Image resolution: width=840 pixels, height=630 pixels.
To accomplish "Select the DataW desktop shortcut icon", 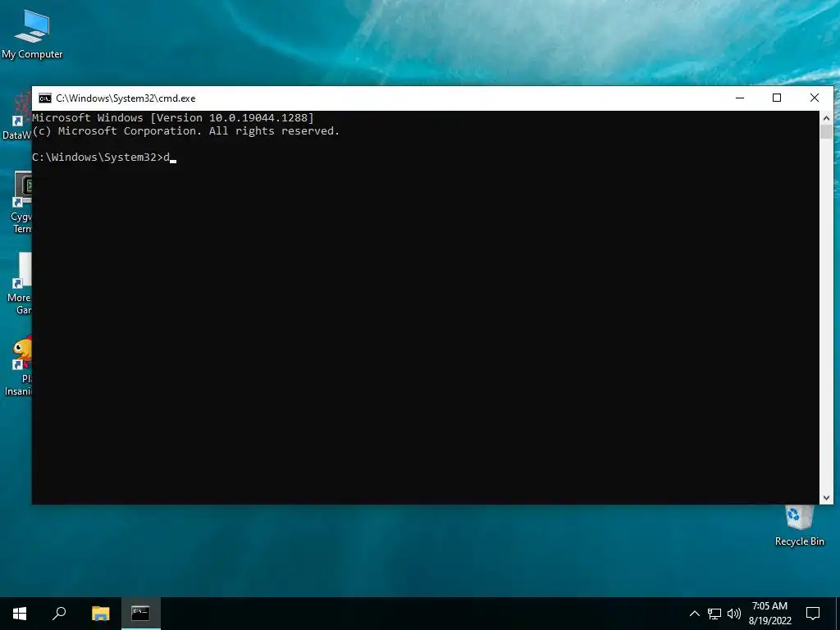I will tap(17, 116).
